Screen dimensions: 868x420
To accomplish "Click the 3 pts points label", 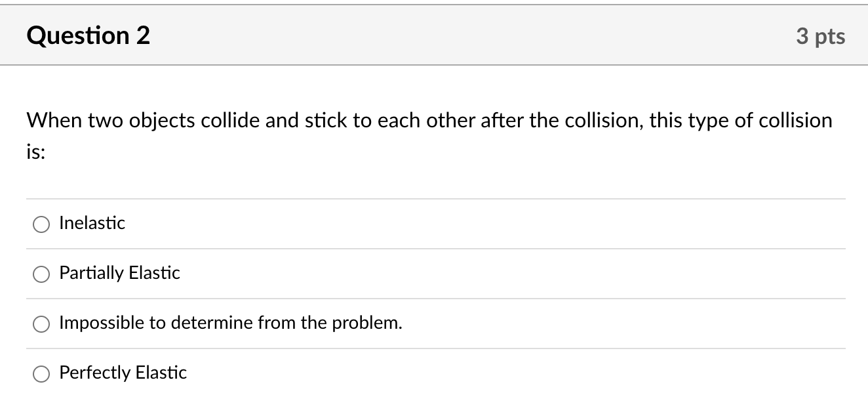I will click(x=821, y=37).
